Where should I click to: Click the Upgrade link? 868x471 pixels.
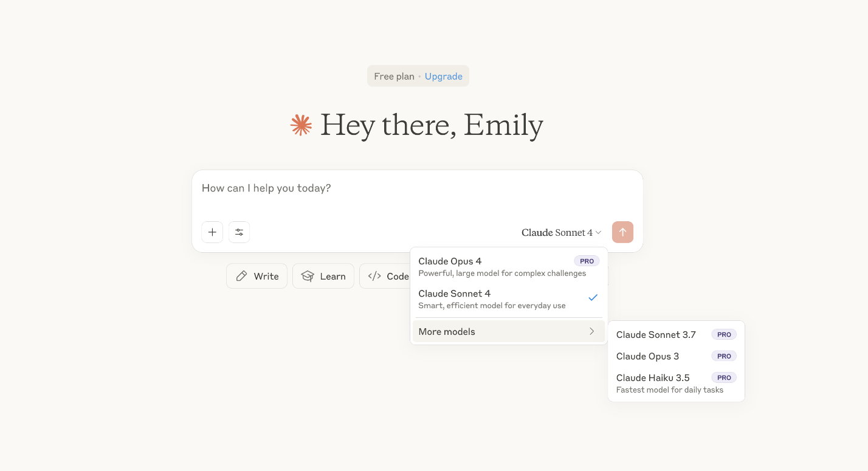pyautogui.click(x=444, y=76)
